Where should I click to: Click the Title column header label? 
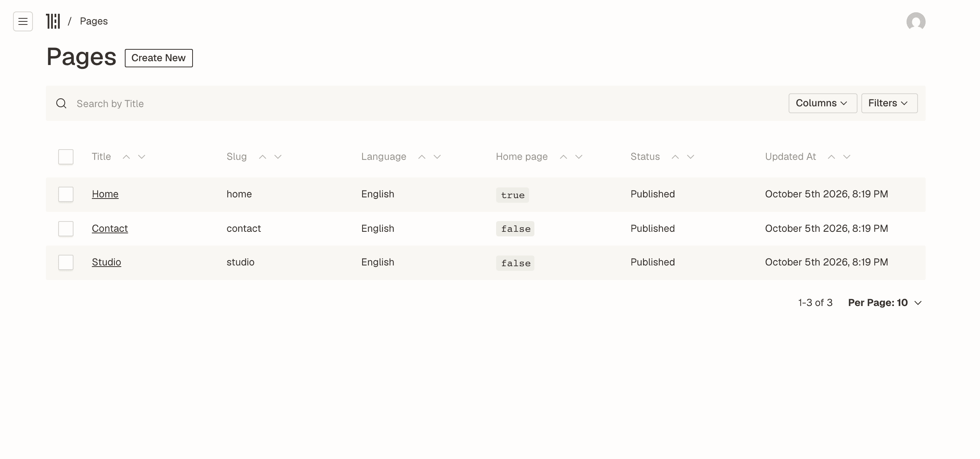click(101, 156)
